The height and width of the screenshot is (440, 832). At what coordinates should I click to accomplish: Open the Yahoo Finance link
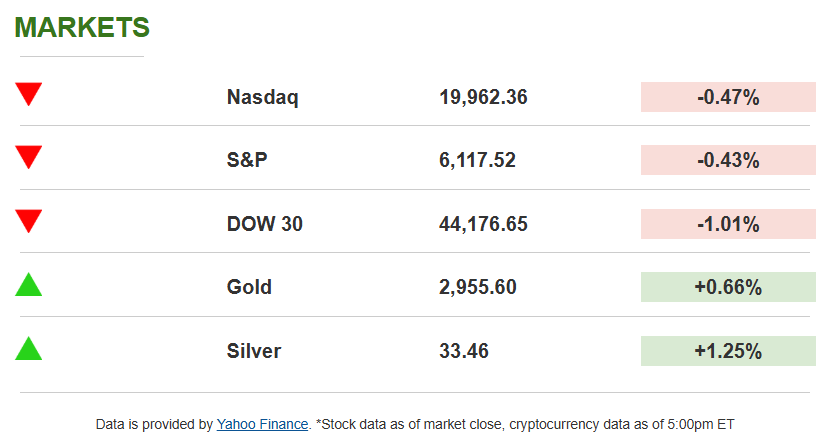coord(262,424)
